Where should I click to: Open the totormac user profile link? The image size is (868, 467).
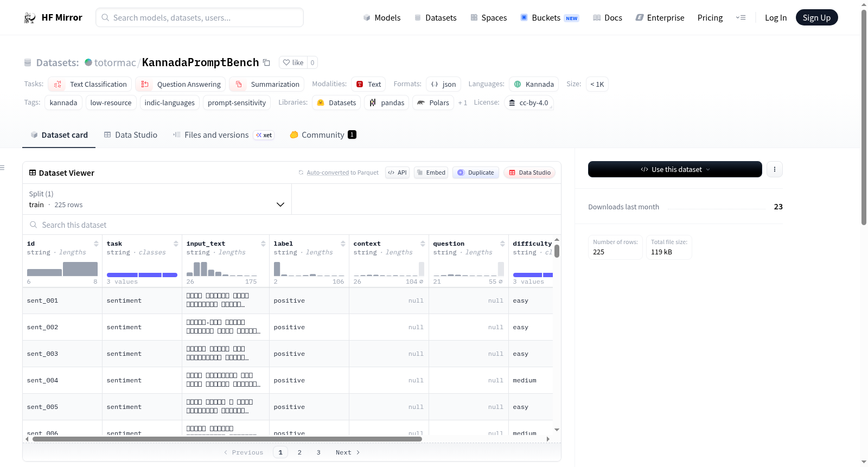click(115, 62)
